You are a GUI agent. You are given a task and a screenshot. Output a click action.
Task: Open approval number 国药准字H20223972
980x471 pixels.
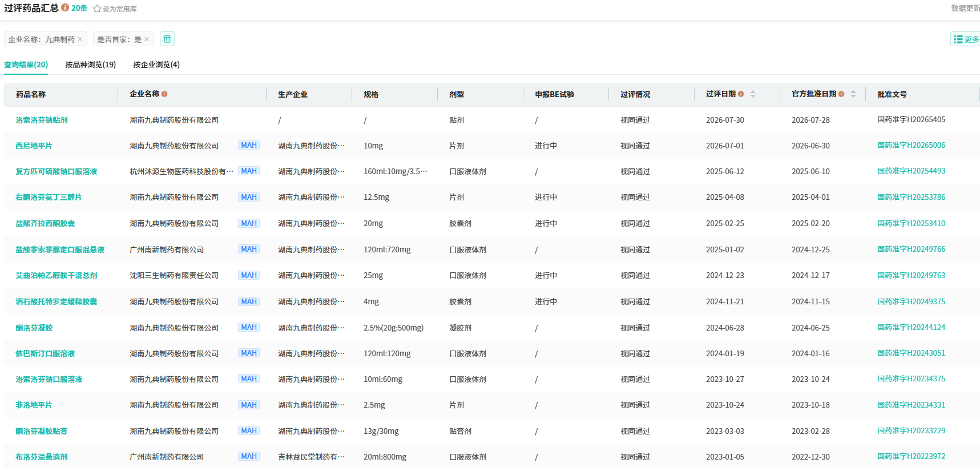tap(911, 457)
